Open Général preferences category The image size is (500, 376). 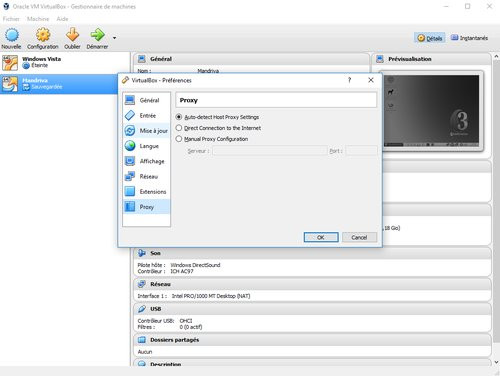pyautogui.click(x=146, y=100)
